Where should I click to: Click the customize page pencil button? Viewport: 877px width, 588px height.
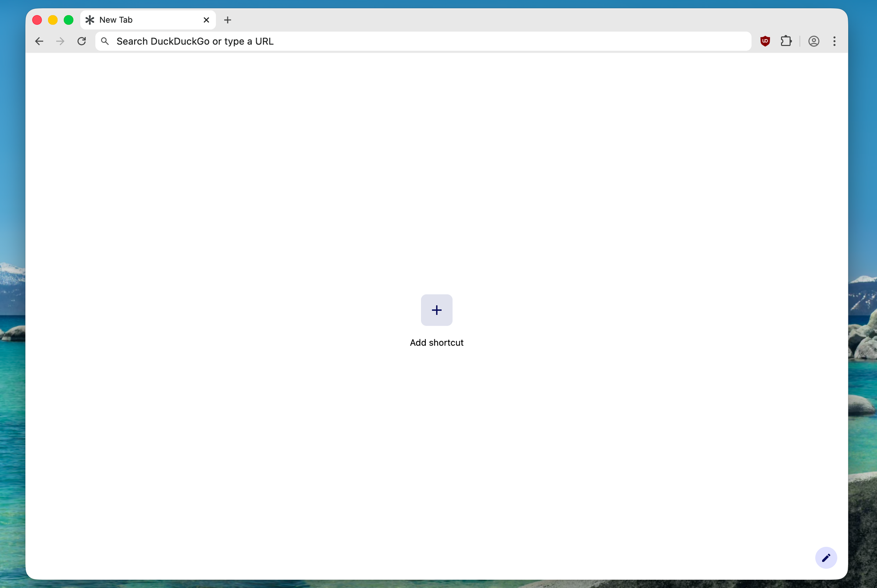826,558
